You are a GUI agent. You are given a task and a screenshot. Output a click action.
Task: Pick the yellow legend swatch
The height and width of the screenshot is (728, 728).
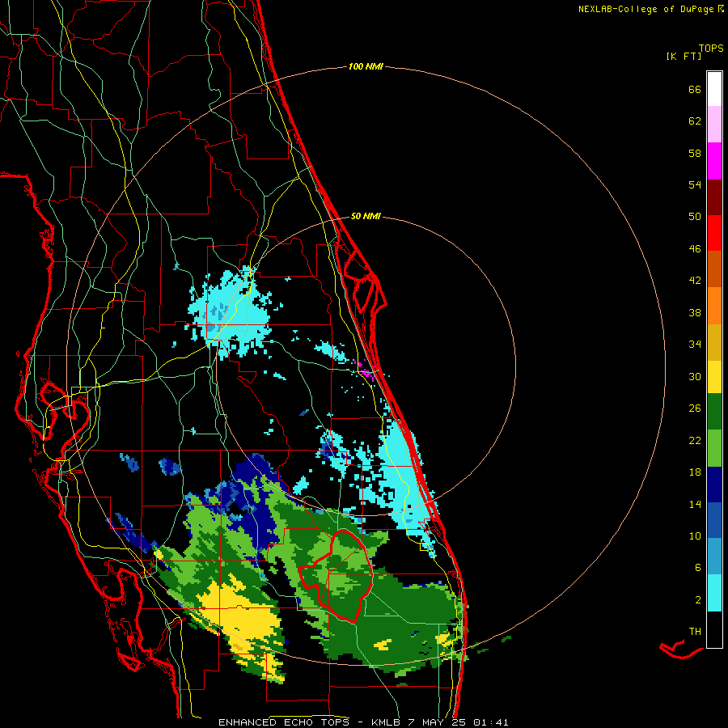coord(714,377)
